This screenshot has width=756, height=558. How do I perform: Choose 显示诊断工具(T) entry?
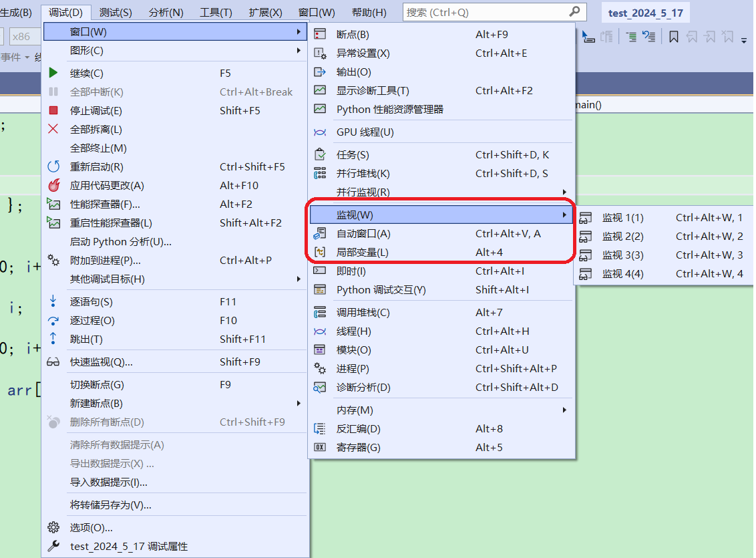coord(441,91)
